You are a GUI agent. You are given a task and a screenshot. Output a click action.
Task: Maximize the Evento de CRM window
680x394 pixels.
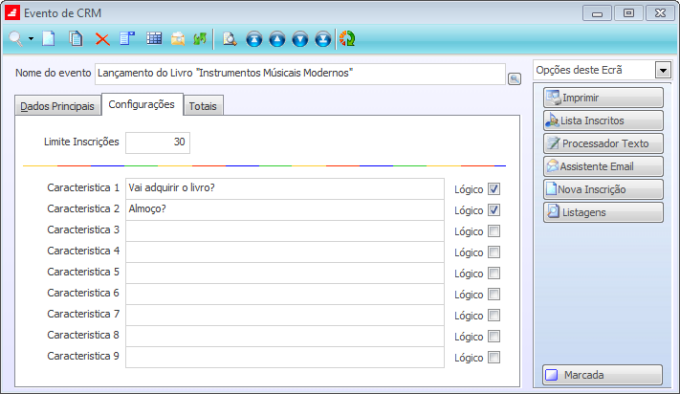[628, 13]
